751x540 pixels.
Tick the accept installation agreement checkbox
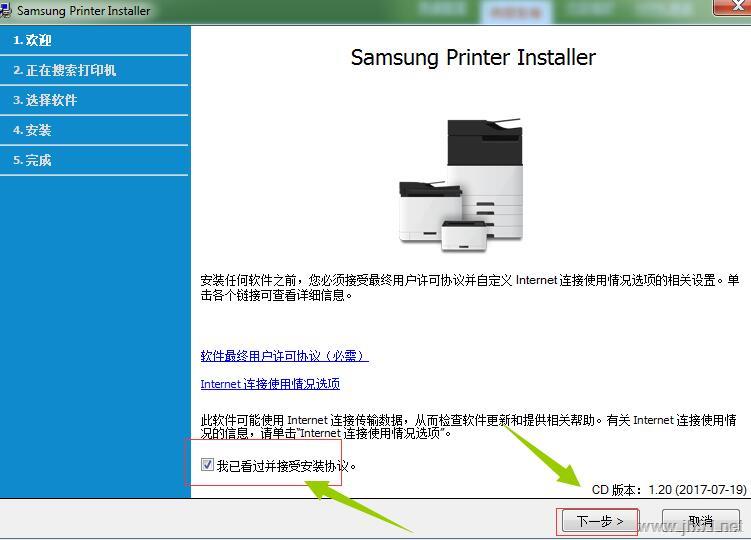point(207,464)
